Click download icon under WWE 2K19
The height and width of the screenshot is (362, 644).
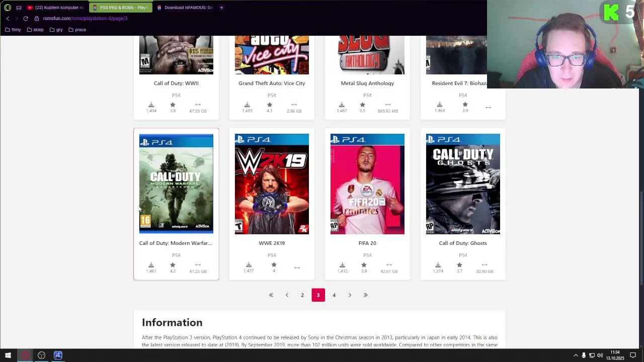pyautogui.click(x=249, y=265)
